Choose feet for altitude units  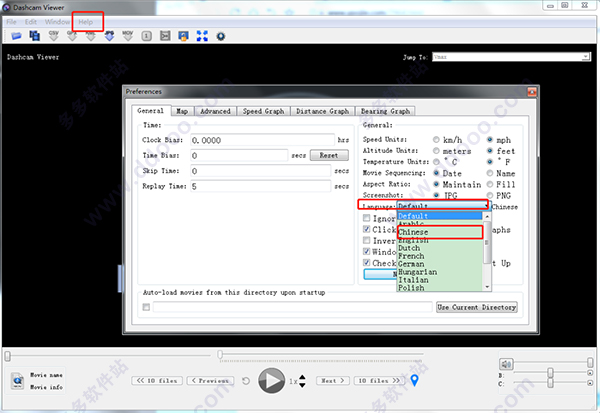(x=490, y=151)
